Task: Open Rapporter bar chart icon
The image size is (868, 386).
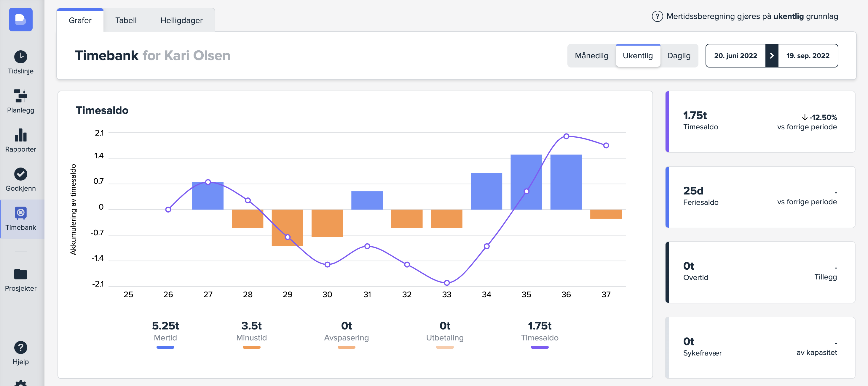Action: [20, 135]
